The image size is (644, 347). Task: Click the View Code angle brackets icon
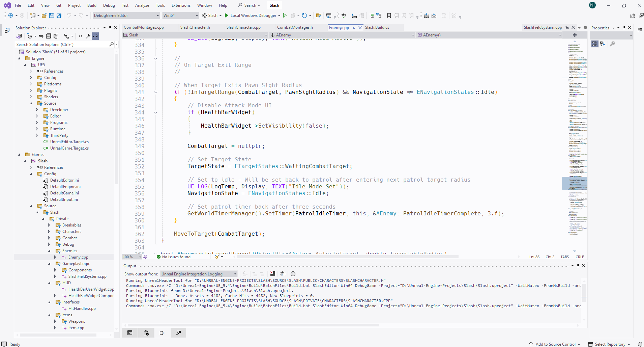(81, 36)
